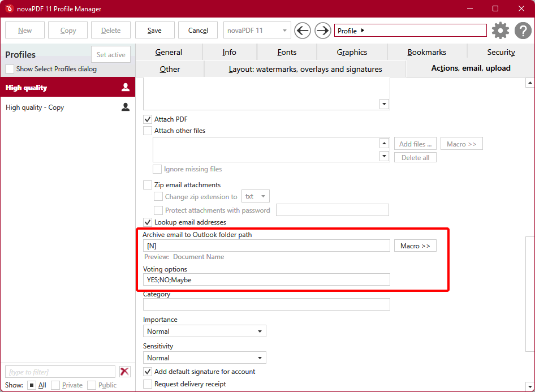Switch to the General tab
The width and height of the screenshot is (535, 392).
click(x=169, y=52)
